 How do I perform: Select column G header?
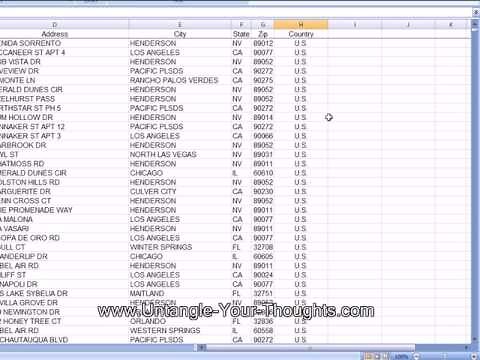[x=263, y=25]
